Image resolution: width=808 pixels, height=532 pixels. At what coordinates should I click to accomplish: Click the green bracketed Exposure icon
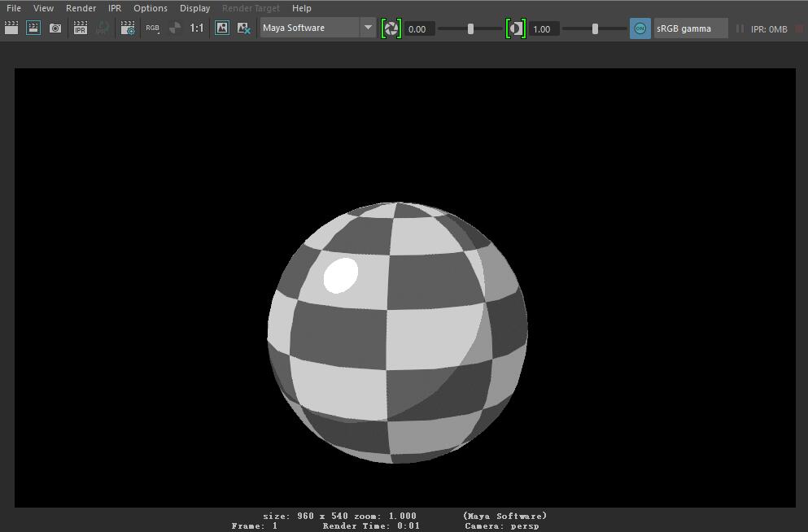point(391,28)
